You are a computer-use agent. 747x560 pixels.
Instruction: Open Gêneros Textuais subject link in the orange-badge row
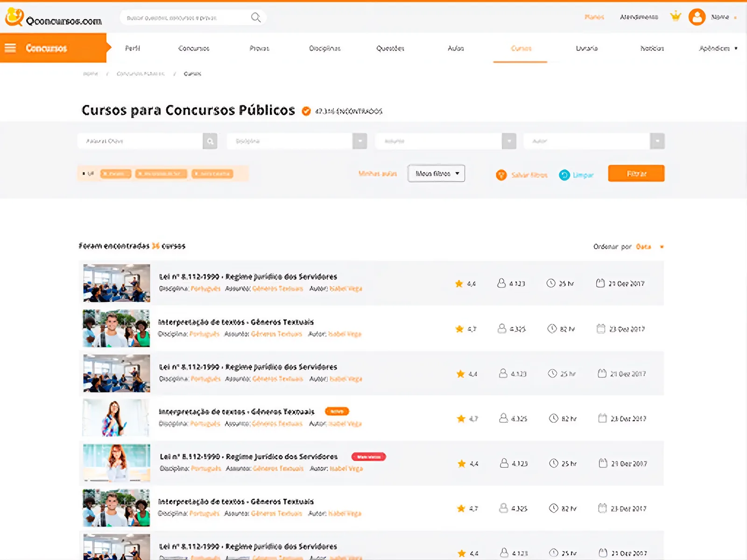pos(277,424)
